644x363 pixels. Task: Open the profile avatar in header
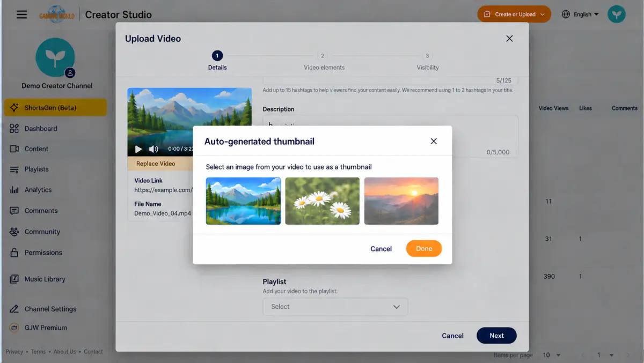617,14
